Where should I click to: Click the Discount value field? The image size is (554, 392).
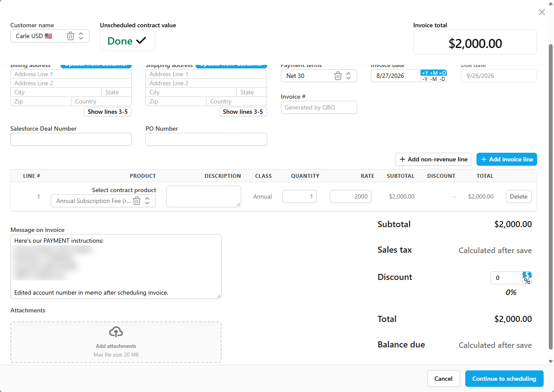[x=506, y=278]
